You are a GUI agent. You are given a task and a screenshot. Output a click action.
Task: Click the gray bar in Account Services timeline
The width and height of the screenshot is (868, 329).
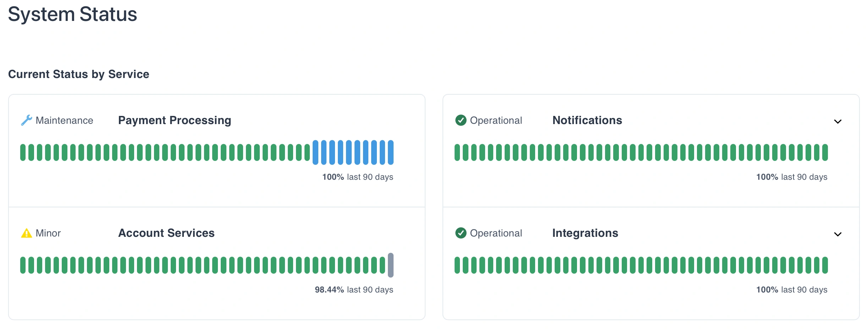[x=391, y=265]
